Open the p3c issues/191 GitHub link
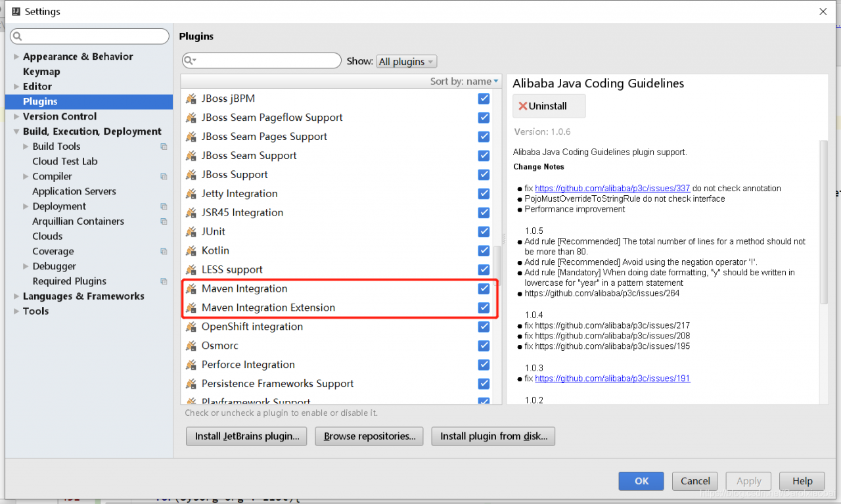 tap(612, 379)
